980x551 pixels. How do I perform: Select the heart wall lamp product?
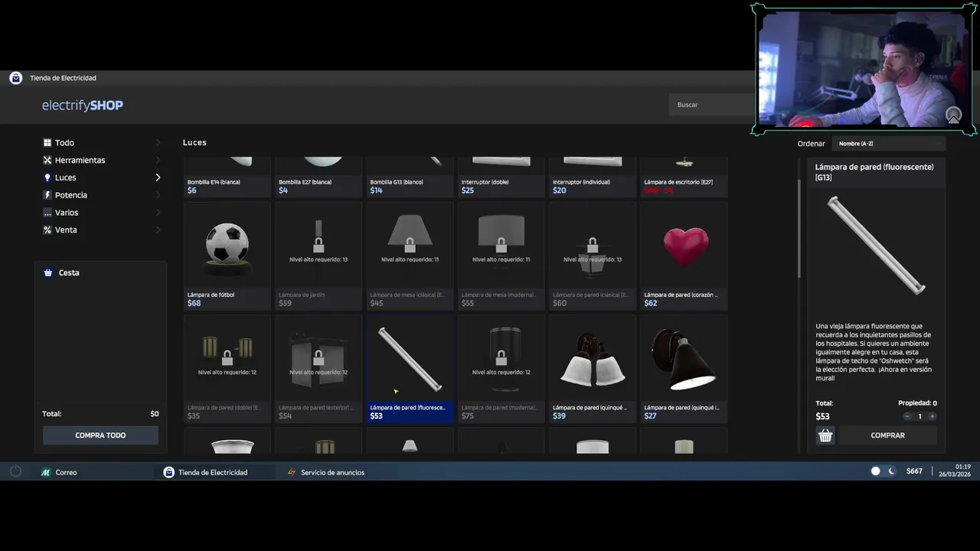point(684,256)
